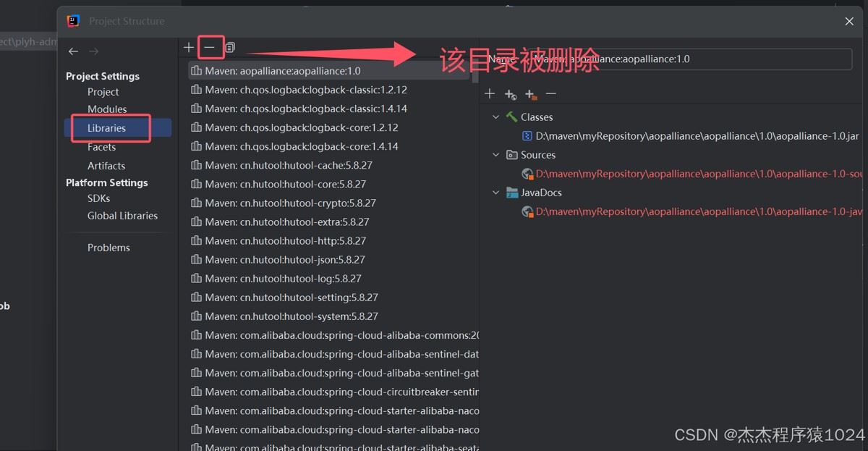Click the IntelliJ logo in the title bar
Image resolution: width=868 pixels, height=451 pixels.
[73, 21]
